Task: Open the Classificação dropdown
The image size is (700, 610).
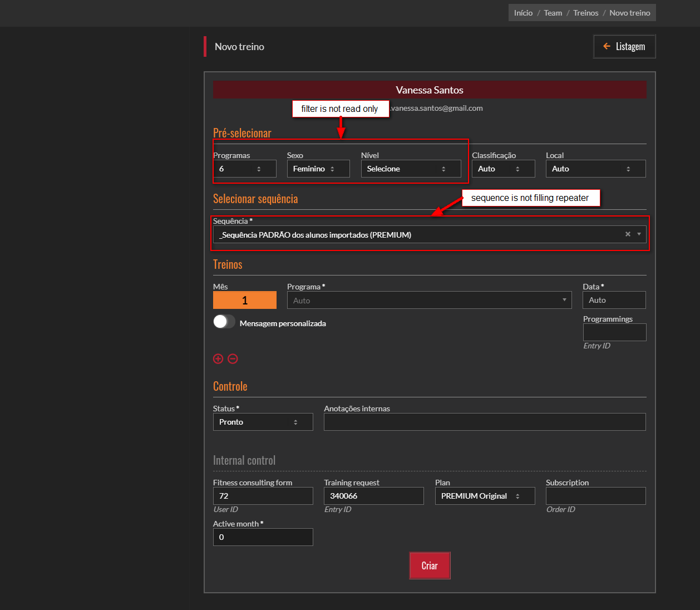Action: [503, 169]
